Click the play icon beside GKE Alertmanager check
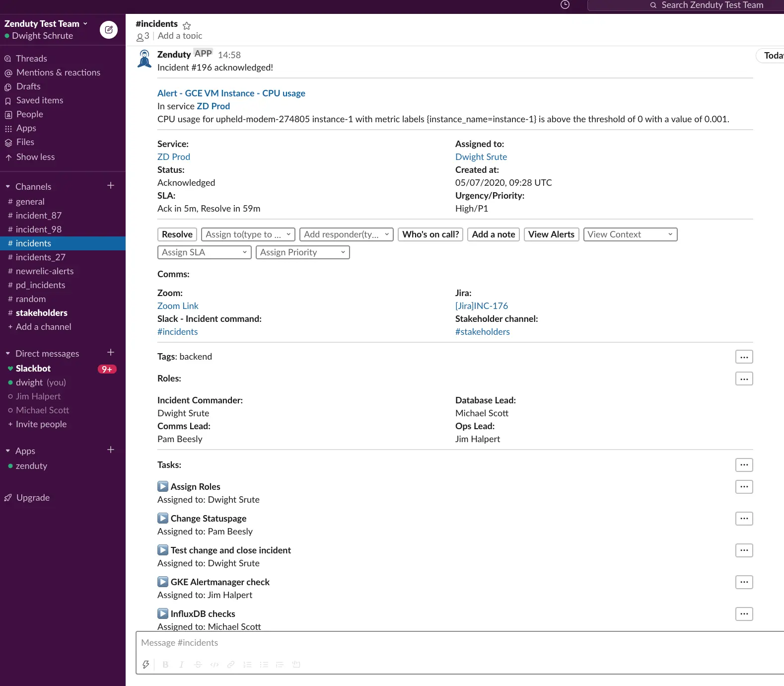The image size is (784, 686). [163, 582]
